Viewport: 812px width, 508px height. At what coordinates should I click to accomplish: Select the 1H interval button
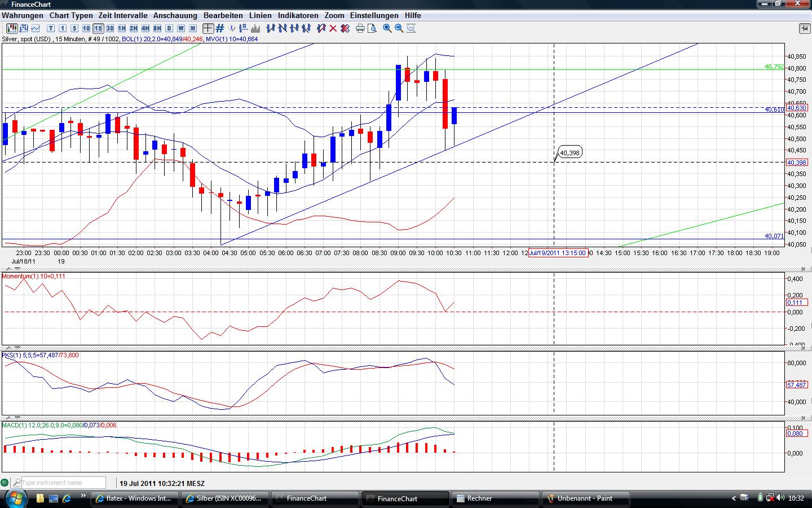tap(122, 28)
